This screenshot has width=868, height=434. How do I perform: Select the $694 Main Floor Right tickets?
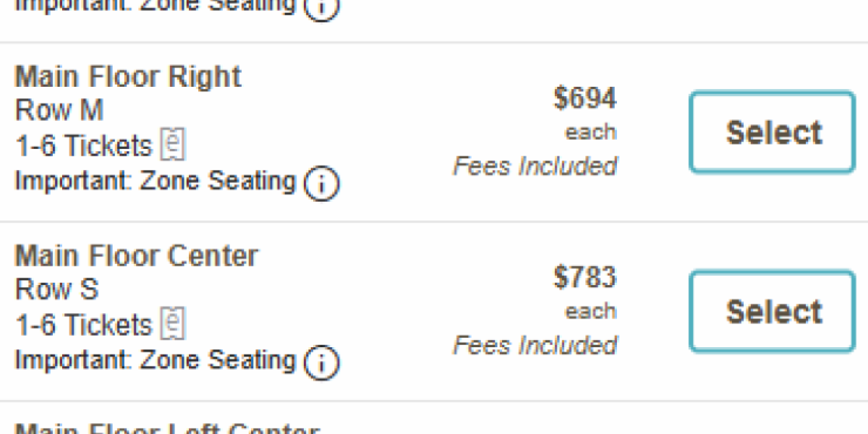pos(772,132)
